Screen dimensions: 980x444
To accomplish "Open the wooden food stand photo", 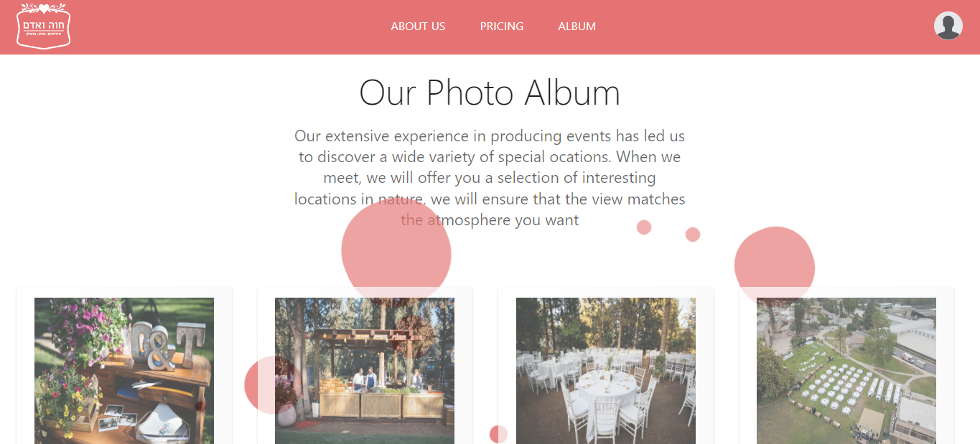I will pos(365,371).
